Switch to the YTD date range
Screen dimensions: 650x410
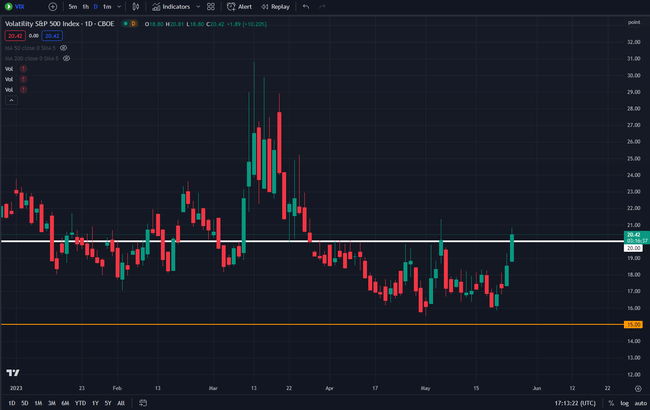point(79,403)
